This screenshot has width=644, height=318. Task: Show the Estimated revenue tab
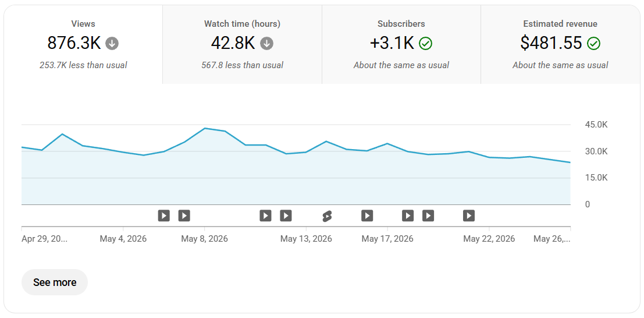coord(560,44)
